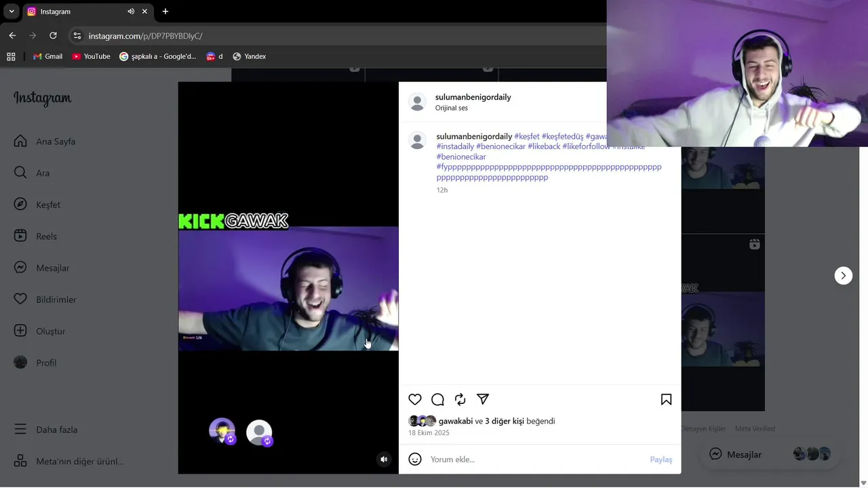The image size is (868, 488).
Task: Open Meta'nın diğer ürünleri menu
Action: point(69,462)
